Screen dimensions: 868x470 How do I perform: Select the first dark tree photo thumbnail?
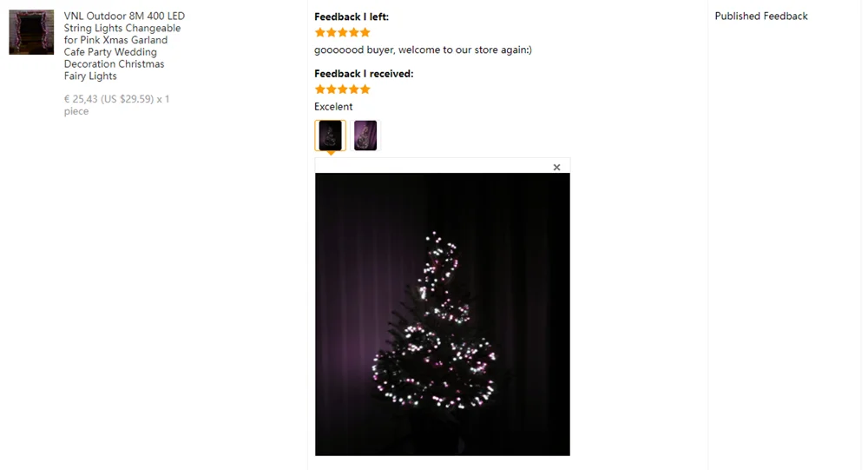click(x=331, y=136)
